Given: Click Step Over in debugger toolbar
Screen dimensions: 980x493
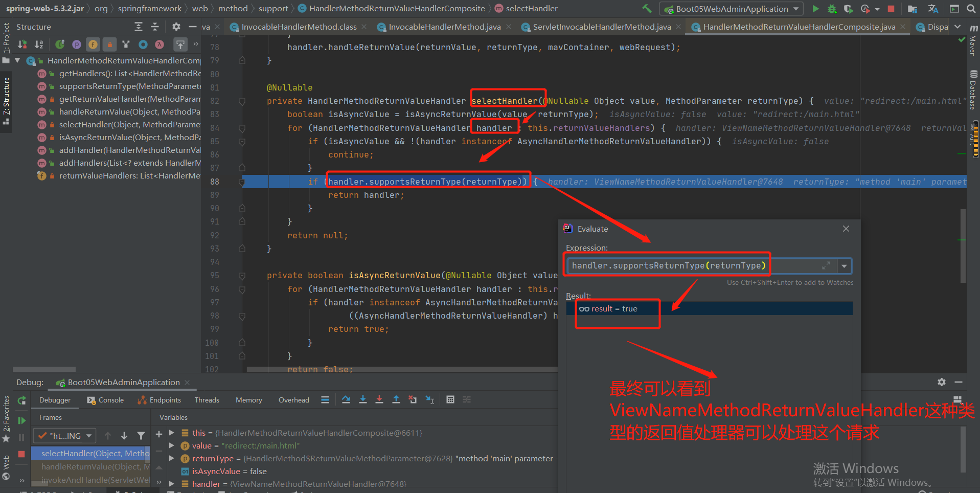Looking at the screenshot, I should (x=346, y=400).
